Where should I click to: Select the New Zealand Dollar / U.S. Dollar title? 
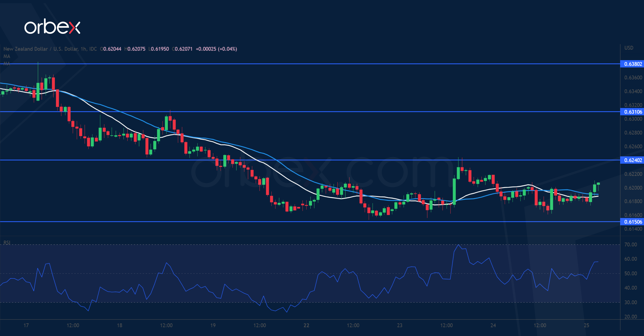pyautogui.click(x=40, y=49)
